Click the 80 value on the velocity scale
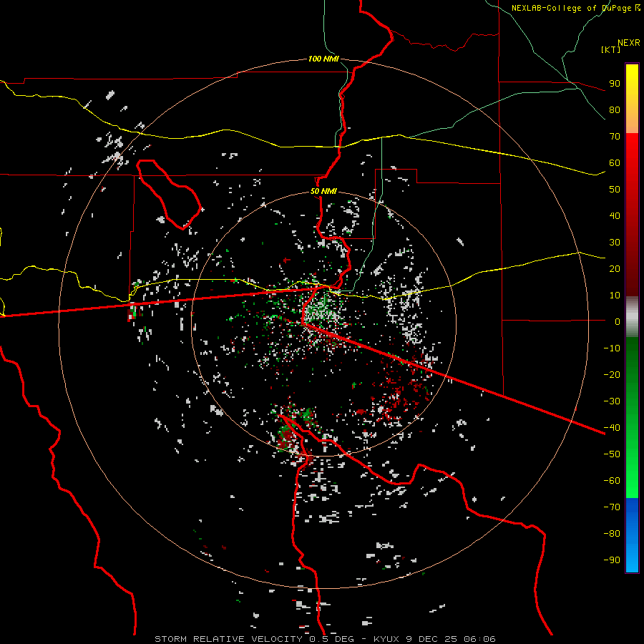 (x=615, y=109)
